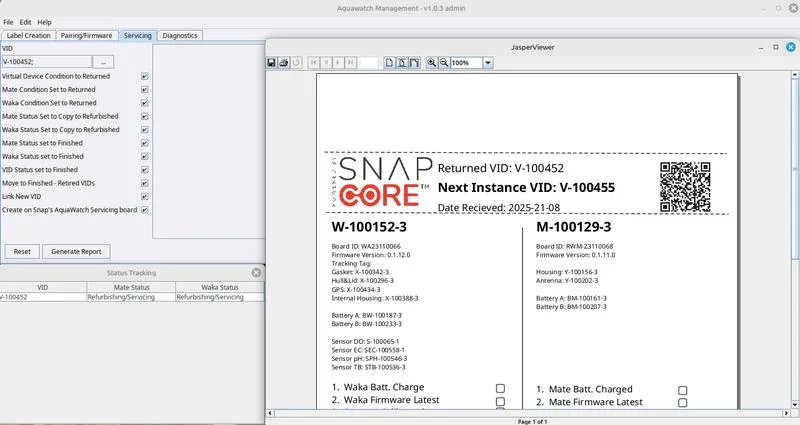Toggle VID Status set to Finished checkbox
800x425 pixels.
[x=145, y=170]
